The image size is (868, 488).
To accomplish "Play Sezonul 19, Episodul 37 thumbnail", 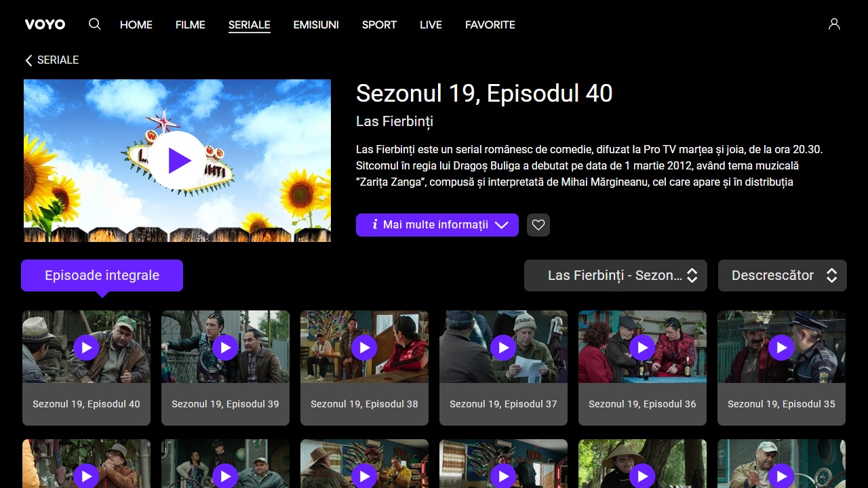I will (503, 348).
